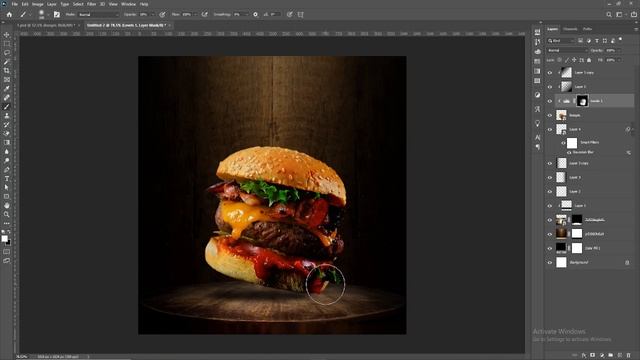Image resolution: width=640 pixels, height=360 pixels.
Task: Select the Crop tool
Action: (7, 71)
